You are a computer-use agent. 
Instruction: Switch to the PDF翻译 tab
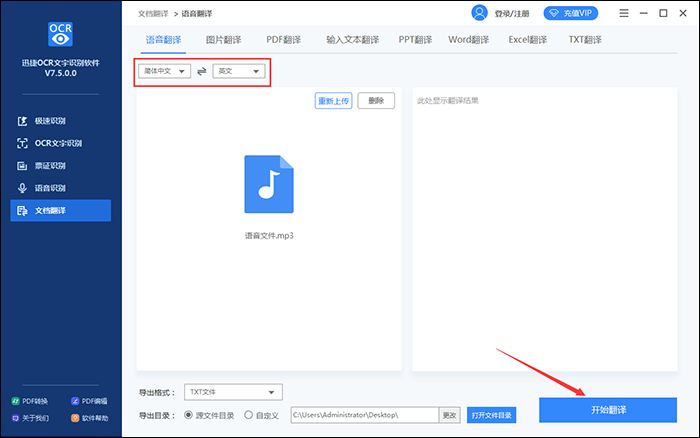284,39
